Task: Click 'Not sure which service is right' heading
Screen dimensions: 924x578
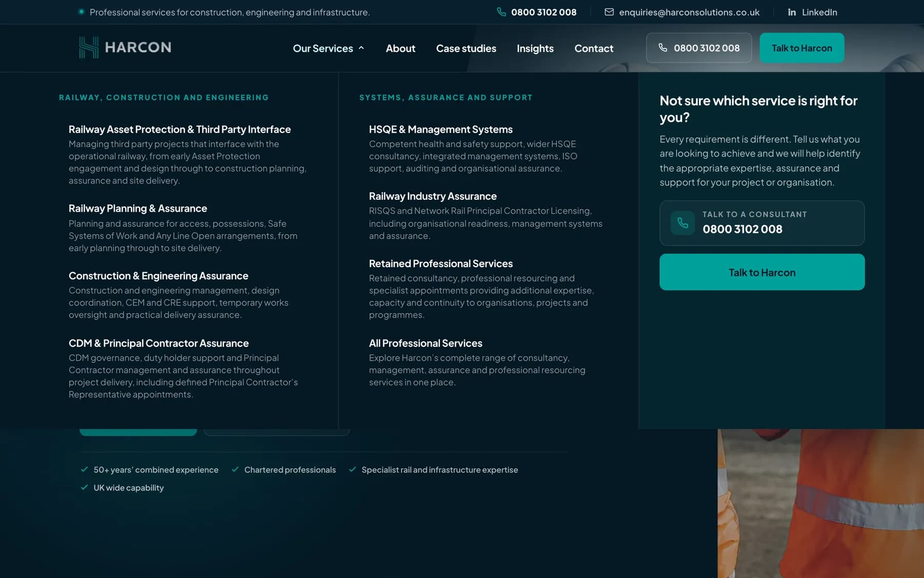Action: (758, 108)
